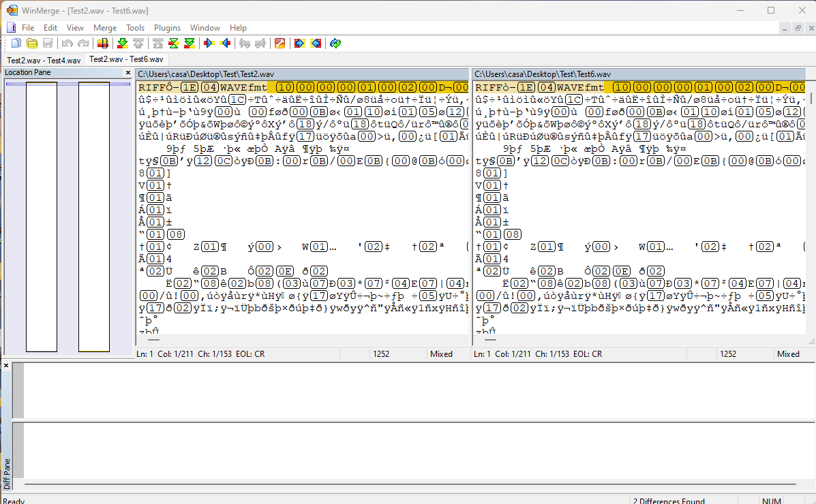Close the Location Pane with its X
This screenshot has height=504, width=816.
point(128,72)
